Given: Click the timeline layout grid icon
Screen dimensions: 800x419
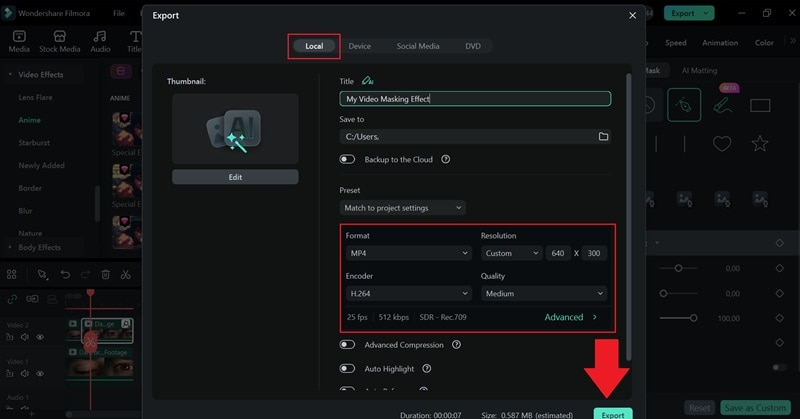Looking at the screenshot, I should pos(12,275).
